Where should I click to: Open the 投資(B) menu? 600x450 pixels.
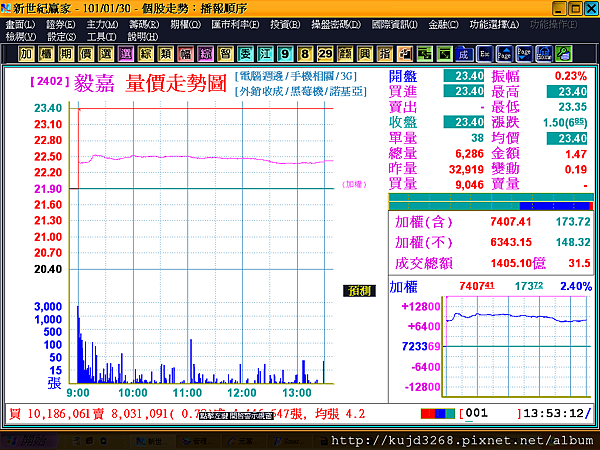[285, 25]
